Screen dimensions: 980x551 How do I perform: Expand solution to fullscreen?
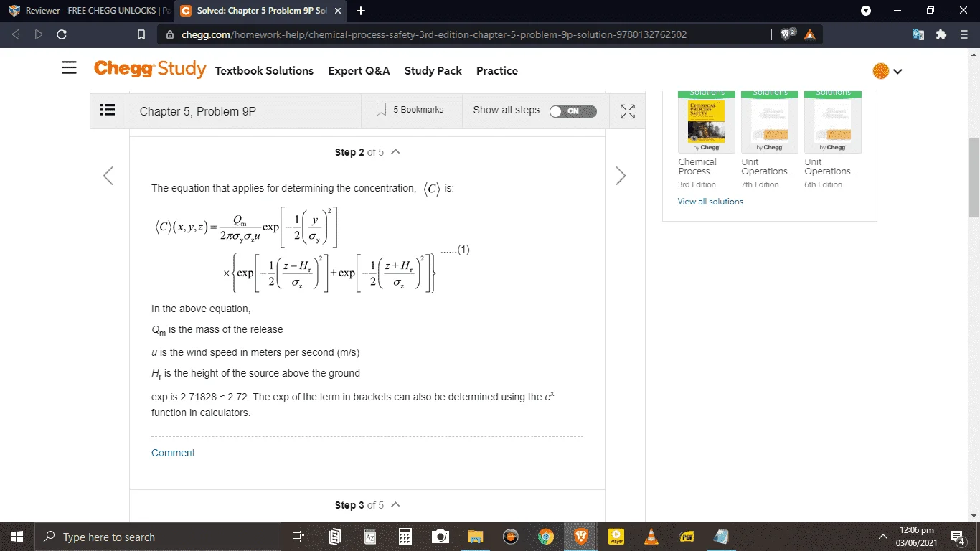(628, 111)
